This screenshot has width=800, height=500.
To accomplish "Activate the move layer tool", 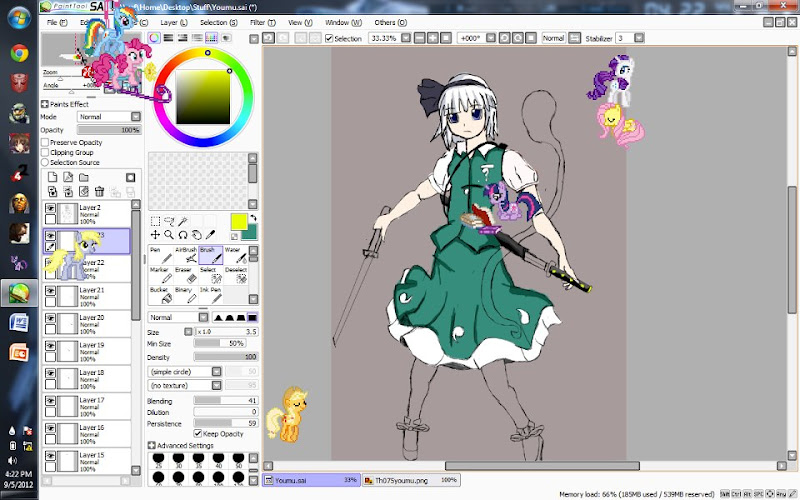I will 155,235.
